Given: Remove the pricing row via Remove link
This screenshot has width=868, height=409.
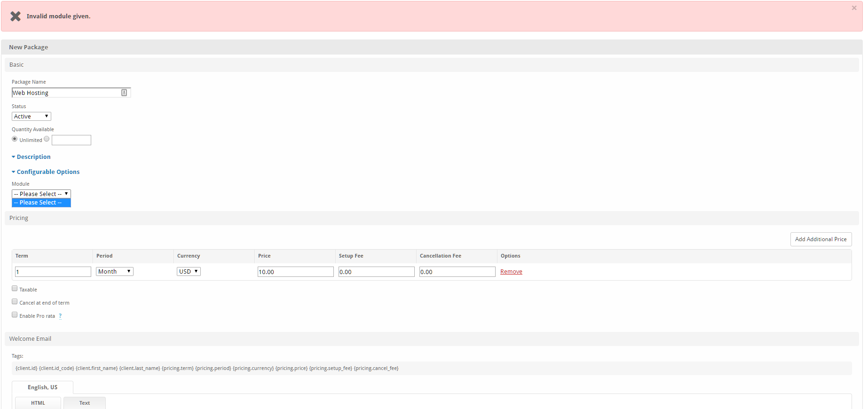Looking at the screenshot, I should 511,272.
